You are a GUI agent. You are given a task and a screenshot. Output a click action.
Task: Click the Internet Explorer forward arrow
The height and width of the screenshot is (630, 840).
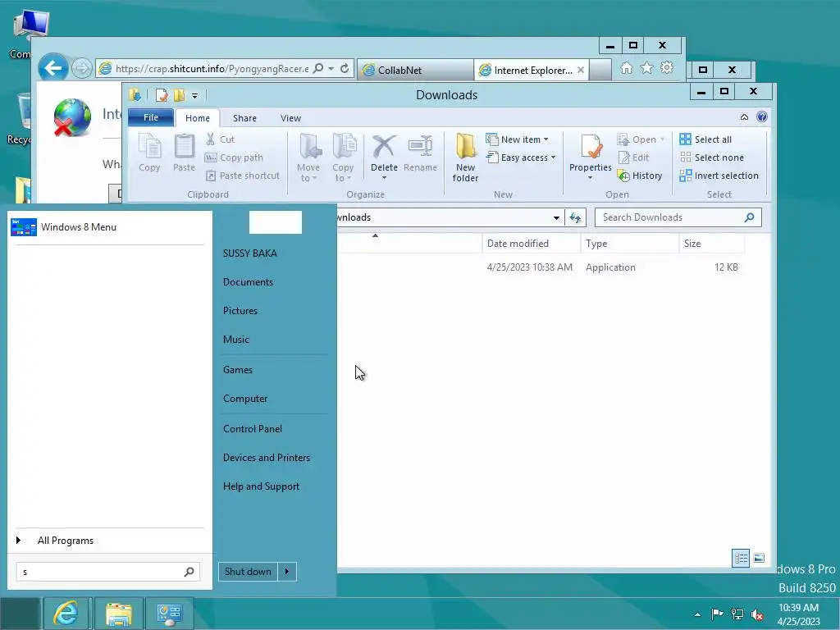[81, 69]
